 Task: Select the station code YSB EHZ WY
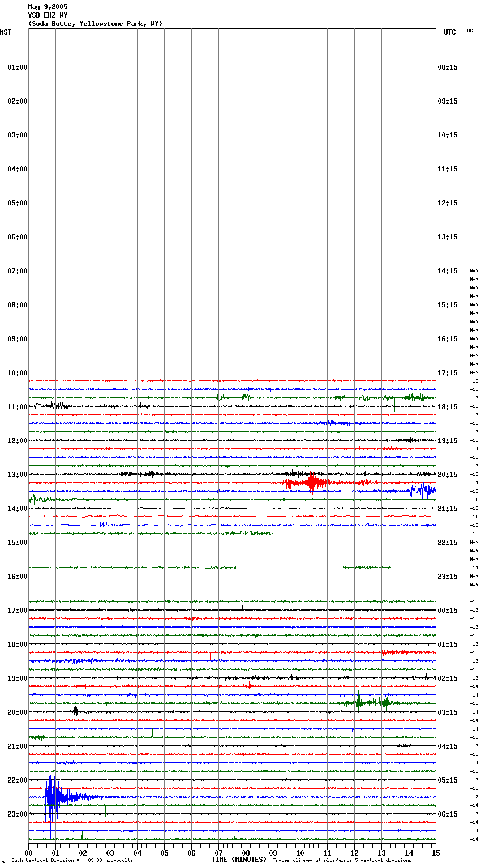tap(48, 15)
